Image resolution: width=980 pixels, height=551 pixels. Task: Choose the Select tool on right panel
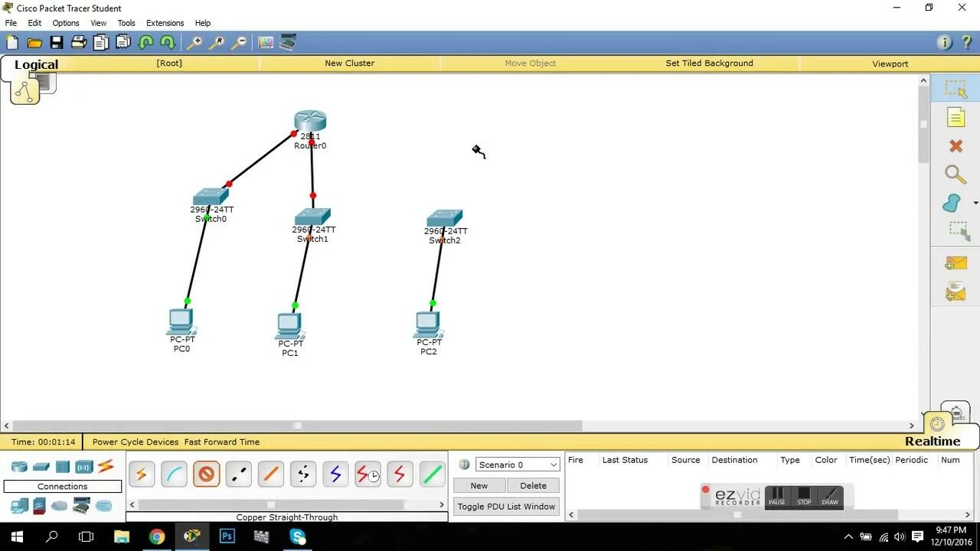click(x=955, y=89)
